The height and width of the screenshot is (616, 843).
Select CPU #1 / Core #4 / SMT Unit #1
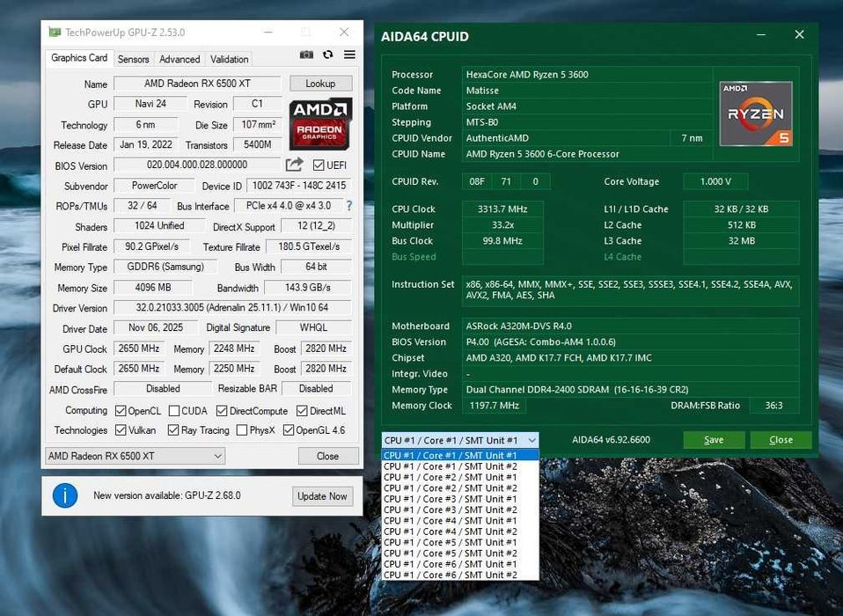460,520
